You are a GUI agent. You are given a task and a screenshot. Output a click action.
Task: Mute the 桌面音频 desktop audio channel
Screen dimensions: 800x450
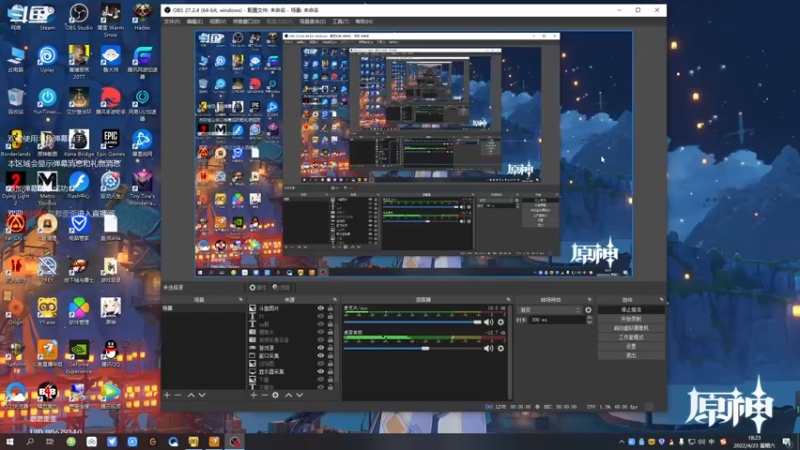click(489, 348)
